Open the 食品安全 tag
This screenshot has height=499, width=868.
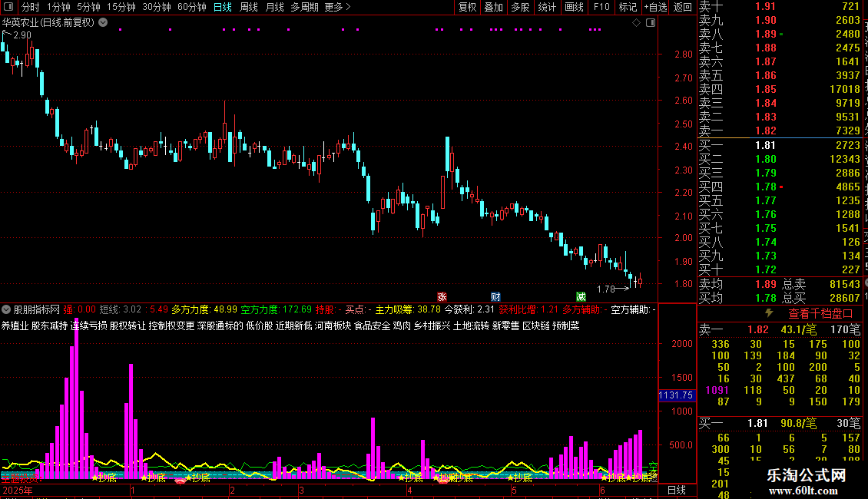(x=372, y=326)
